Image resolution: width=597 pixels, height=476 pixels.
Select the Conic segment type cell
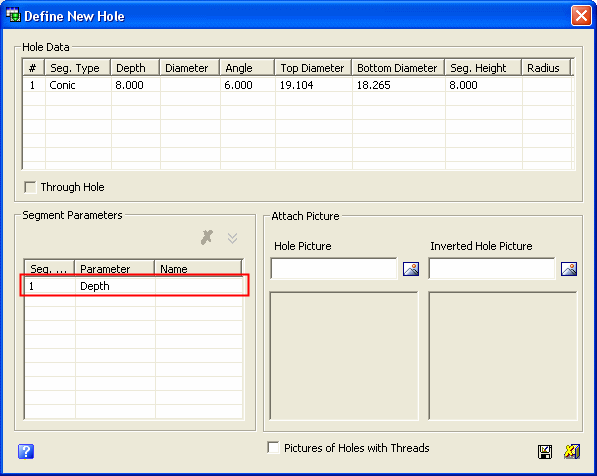pos(78,85)
